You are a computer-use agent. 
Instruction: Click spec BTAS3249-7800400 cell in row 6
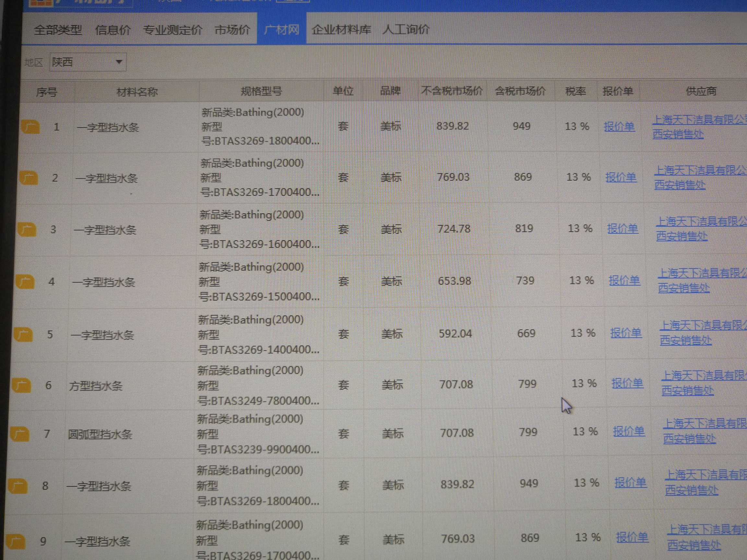coord(258,385)
